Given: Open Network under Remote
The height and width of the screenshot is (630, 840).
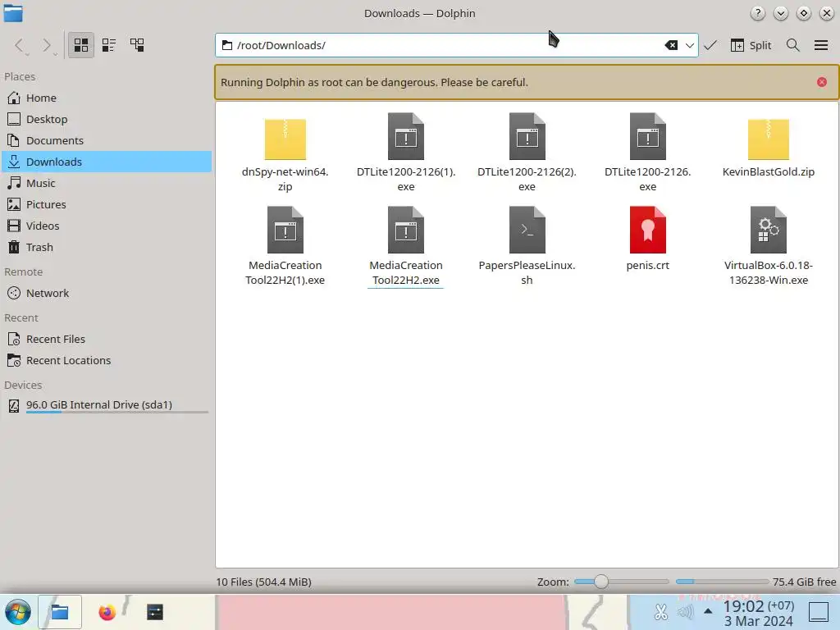Looking at the screenshot, I should (107, 294).
